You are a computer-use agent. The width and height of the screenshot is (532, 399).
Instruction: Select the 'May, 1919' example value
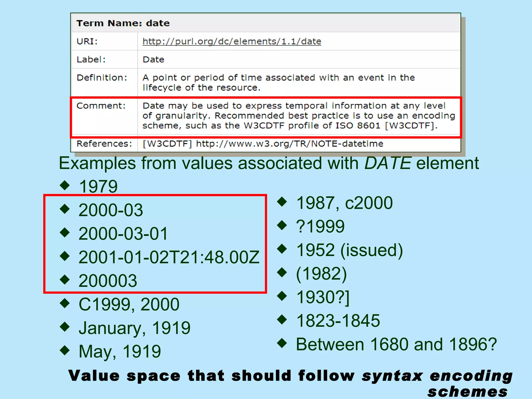pos(120,351)
